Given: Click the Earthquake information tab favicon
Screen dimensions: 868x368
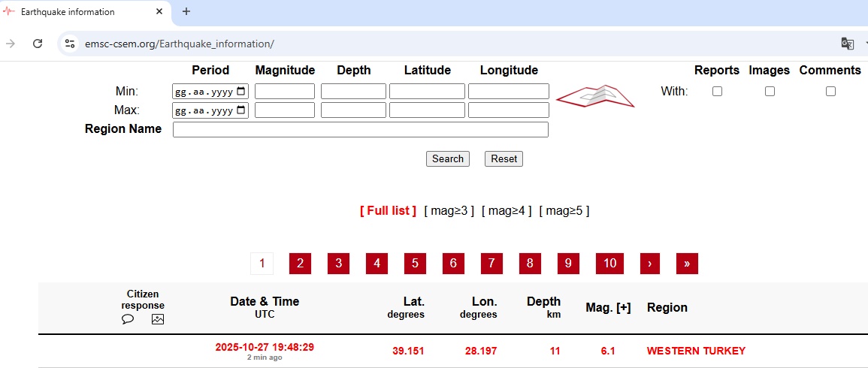Looking at the screenshot, I should click(10, 11).
